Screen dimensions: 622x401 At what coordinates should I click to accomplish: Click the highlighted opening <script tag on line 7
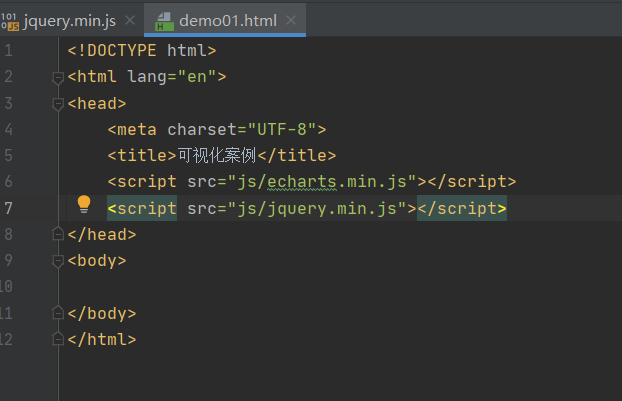(142, 208)
